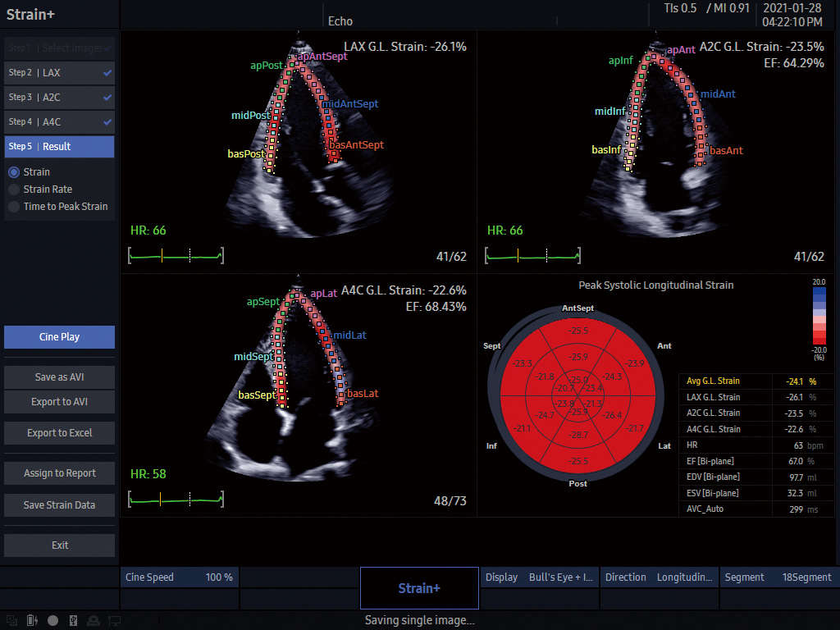This screenshot has width=840, height=630.
Task: Click the checkmark on Step 3 A2C
Action: pyautogui.click(x=107, y=97)
